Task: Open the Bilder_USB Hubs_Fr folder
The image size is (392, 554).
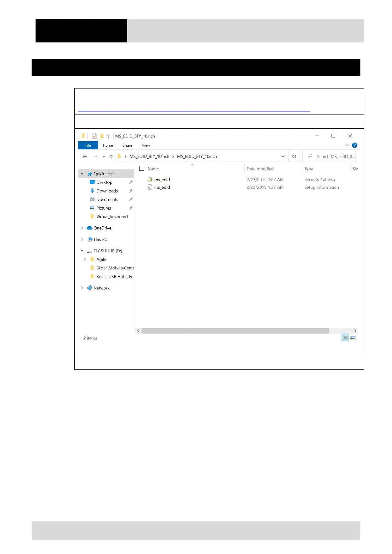Action: coord(115,277)
